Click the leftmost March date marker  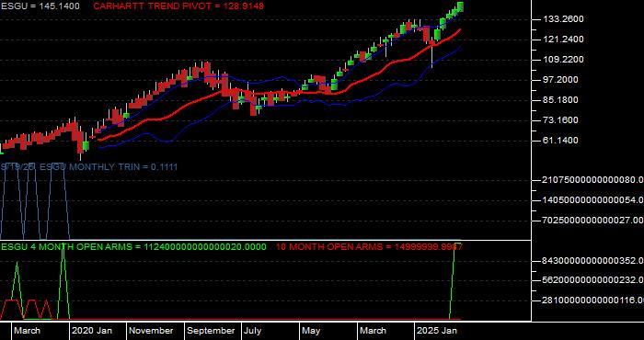27,331
